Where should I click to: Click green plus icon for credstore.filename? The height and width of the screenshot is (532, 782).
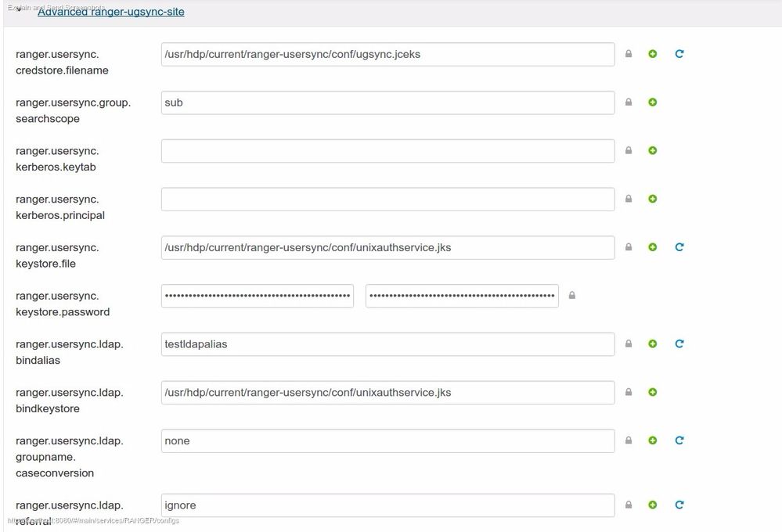coord(653,54)
